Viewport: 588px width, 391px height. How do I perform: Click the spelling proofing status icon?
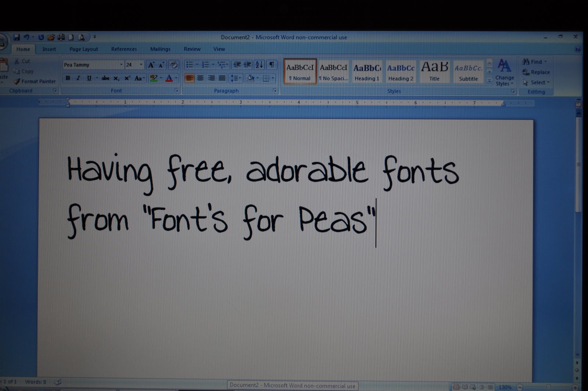pos(58,382)
